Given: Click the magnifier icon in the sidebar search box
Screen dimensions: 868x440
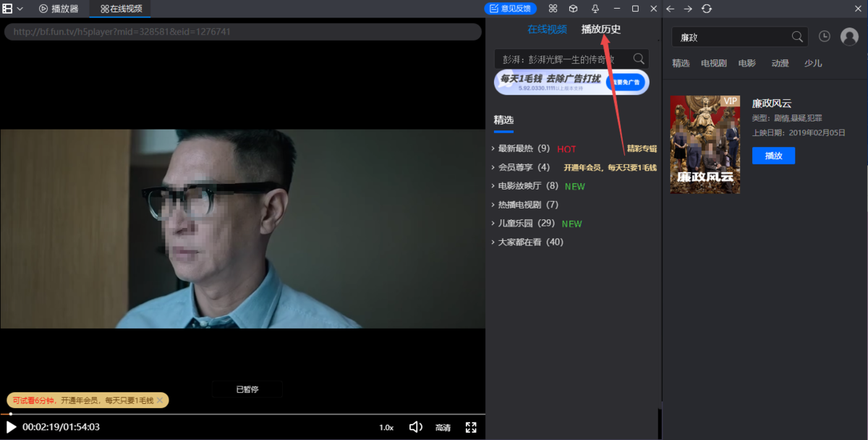Looking at the screenshot, I should (638, 58).
